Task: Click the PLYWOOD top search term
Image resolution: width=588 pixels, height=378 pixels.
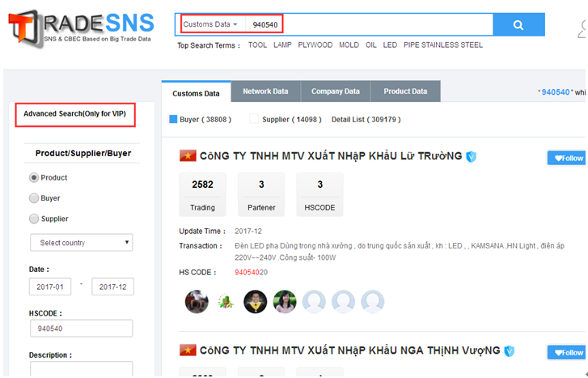Action: pos(315,45)
